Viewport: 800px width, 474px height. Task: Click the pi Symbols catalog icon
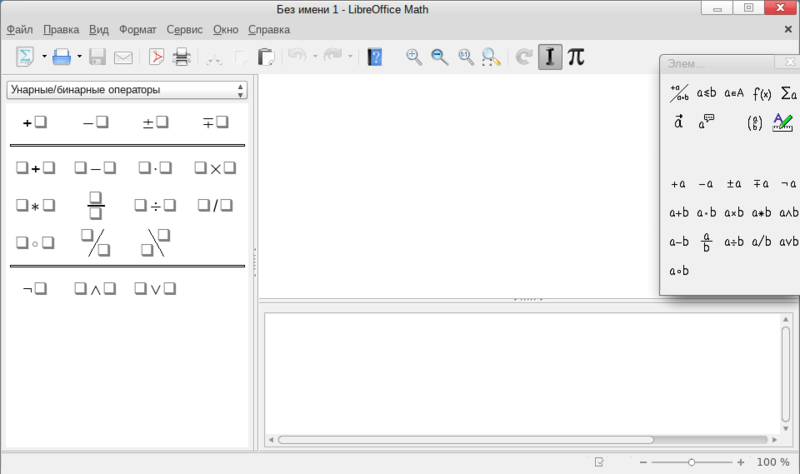[x=576, y=57]
